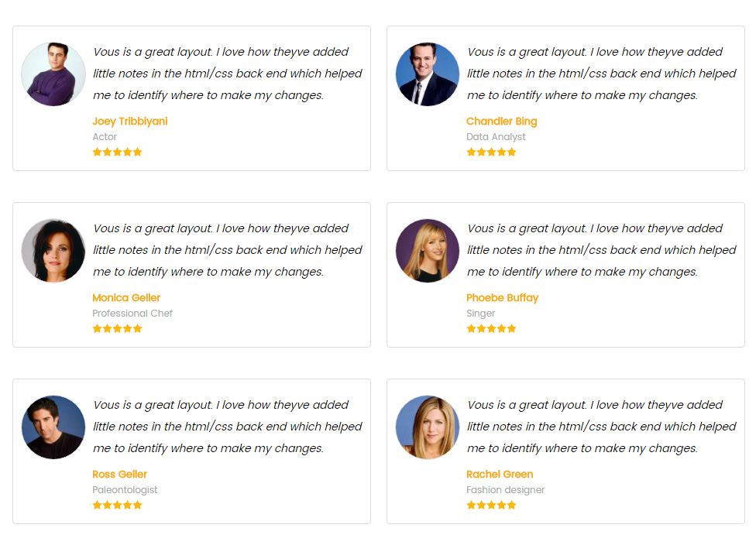Open Ross Geller's profile image

coord(53,427)
